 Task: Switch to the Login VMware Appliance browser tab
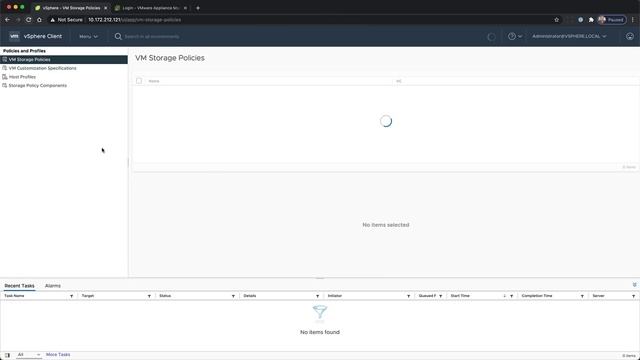pyautogui.click(x=149, y=8)
